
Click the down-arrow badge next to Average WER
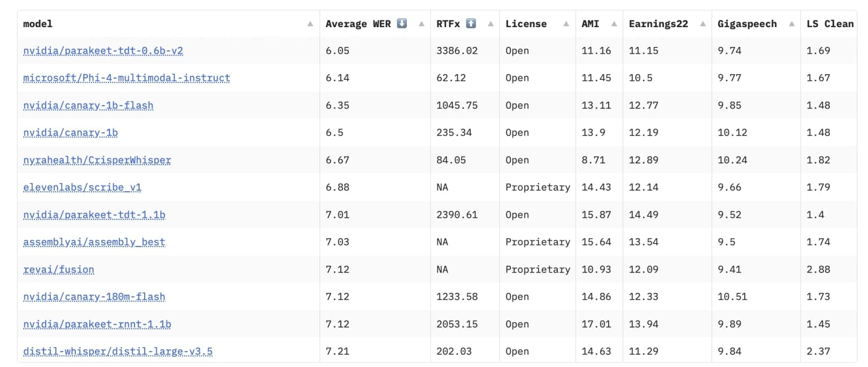click(401, 23)
